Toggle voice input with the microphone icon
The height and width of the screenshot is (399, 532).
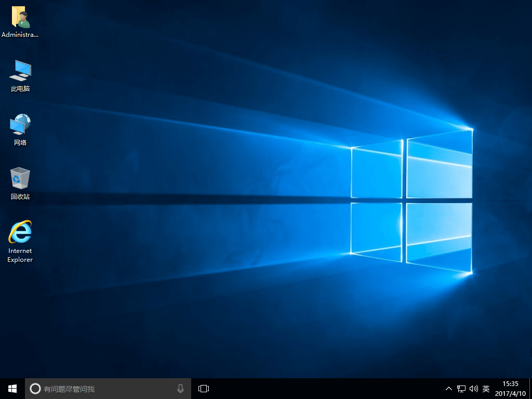click(x=180, y=388)
